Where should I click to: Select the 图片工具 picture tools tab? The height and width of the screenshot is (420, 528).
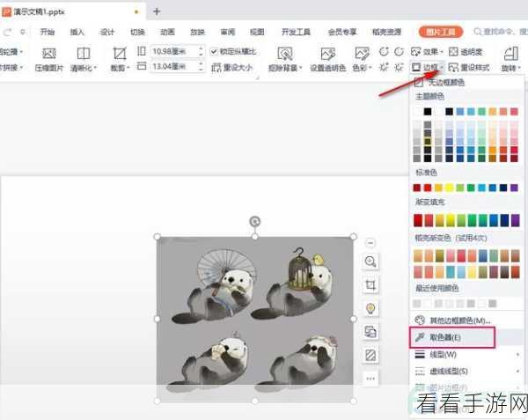point(441,32)
